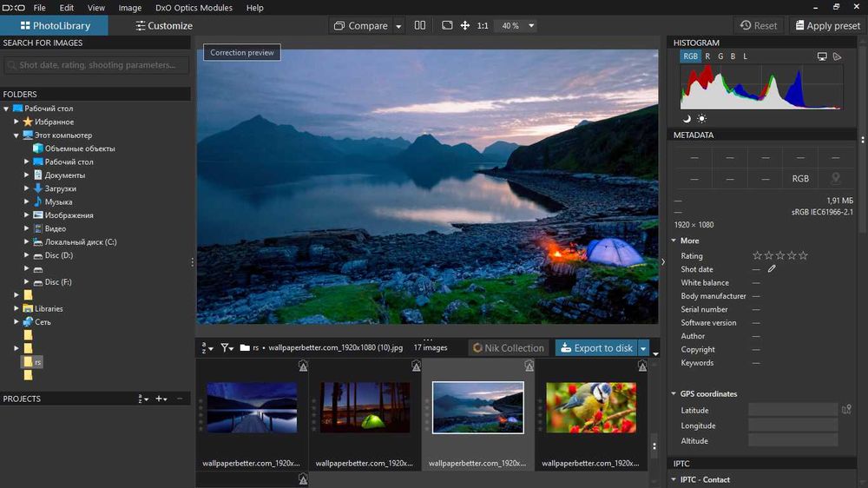Click the pencil icon next to Shot date

click(772, 269)
